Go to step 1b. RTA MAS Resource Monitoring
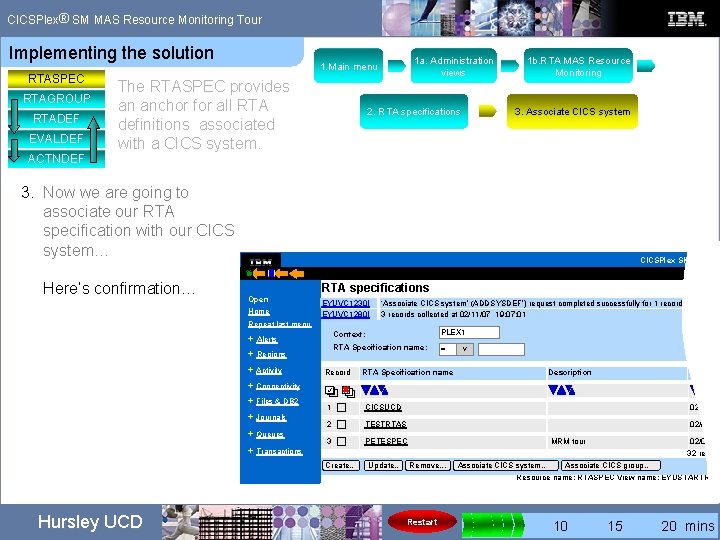This screenshot has height=540, width=720. tap(578, 66)
